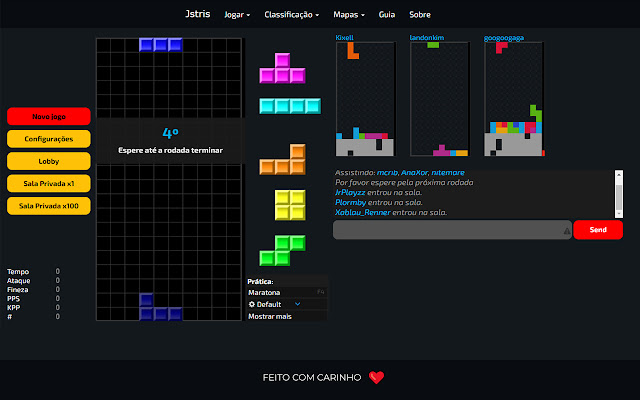Screen dimensions: 640x400
Task: Open the Jogar dropdown menu
Action: pos(237,15)
